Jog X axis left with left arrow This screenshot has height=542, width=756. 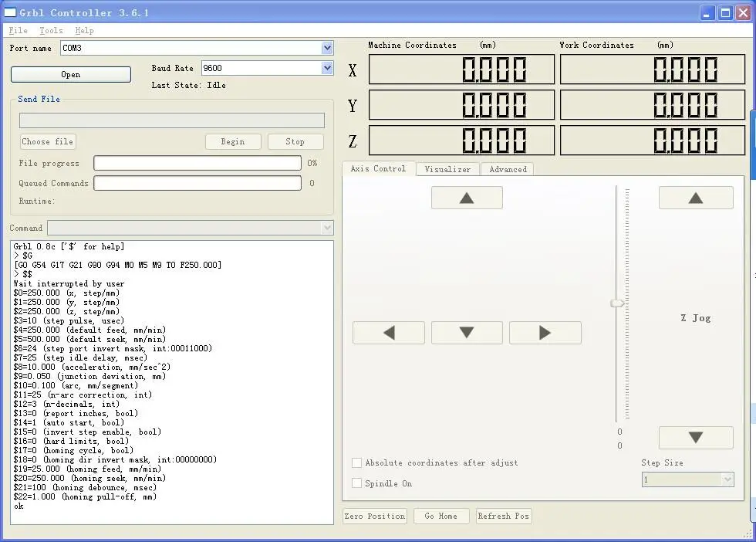389,333
